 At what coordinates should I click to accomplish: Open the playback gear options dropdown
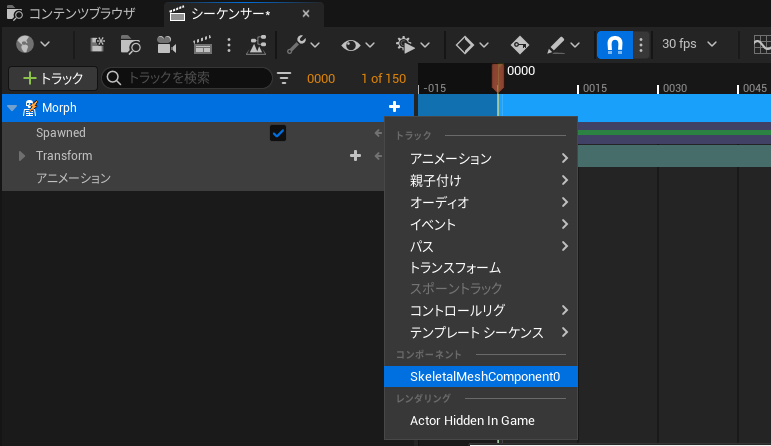(413, 45)
